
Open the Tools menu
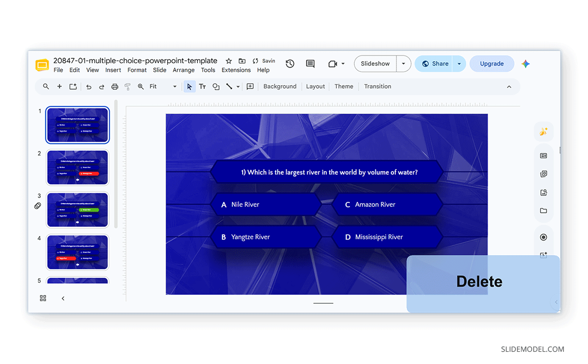tap(208, 70)
